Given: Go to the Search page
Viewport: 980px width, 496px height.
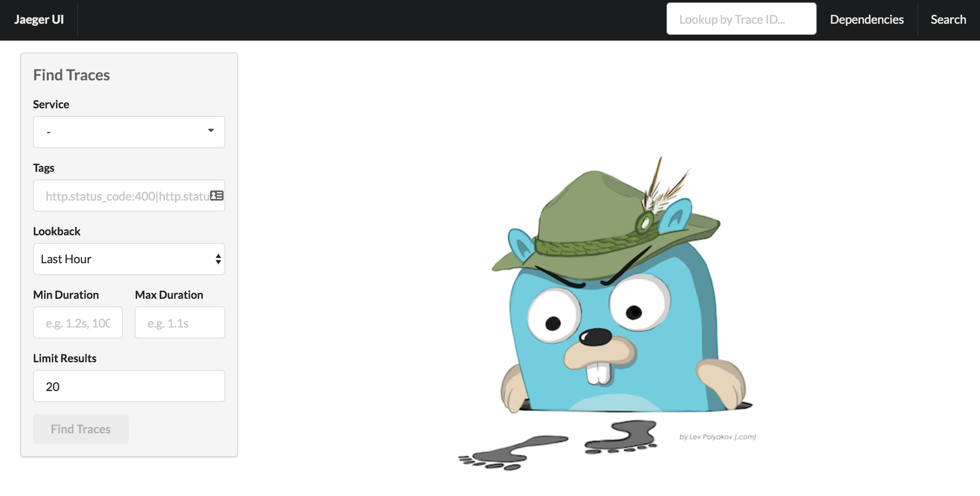Looking at the screenshot, I should point(948,19).
